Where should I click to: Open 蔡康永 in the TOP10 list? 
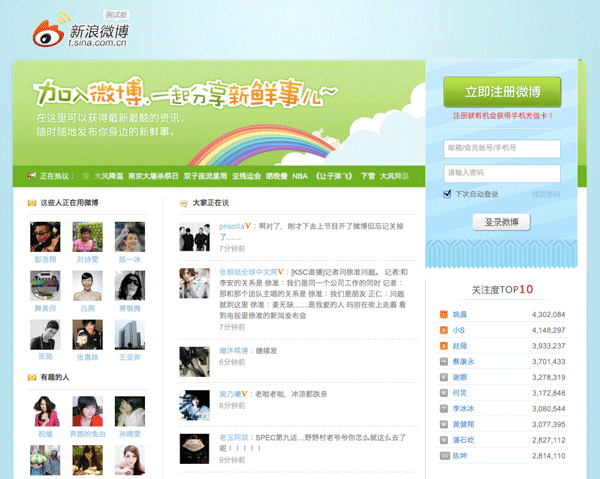(x=463, y=362)
